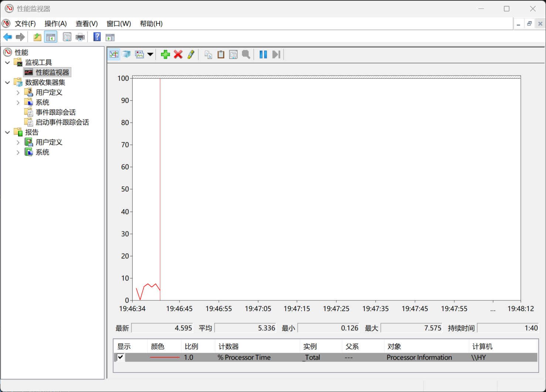The image size is (546, 392).
Task: Open graph Properties icon in graph toolbar
Action: coord(233,55)
